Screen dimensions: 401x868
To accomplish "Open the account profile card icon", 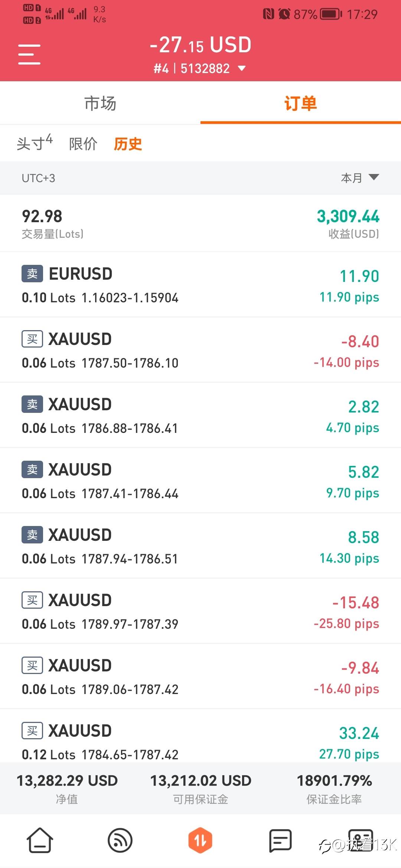I will tap(359, 840).
